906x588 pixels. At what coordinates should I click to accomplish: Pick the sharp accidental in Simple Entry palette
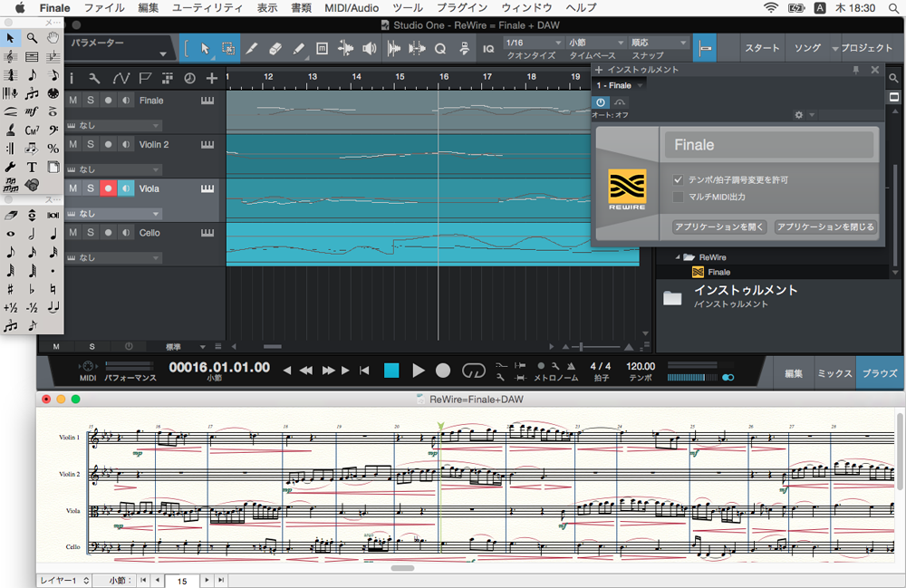(10, 289)
